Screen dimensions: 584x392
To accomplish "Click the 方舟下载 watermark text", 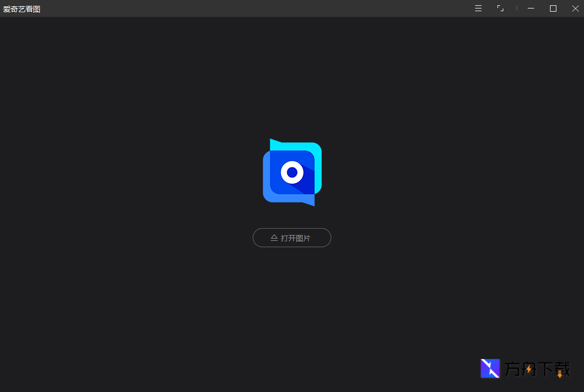I will (x=536, y=369).
